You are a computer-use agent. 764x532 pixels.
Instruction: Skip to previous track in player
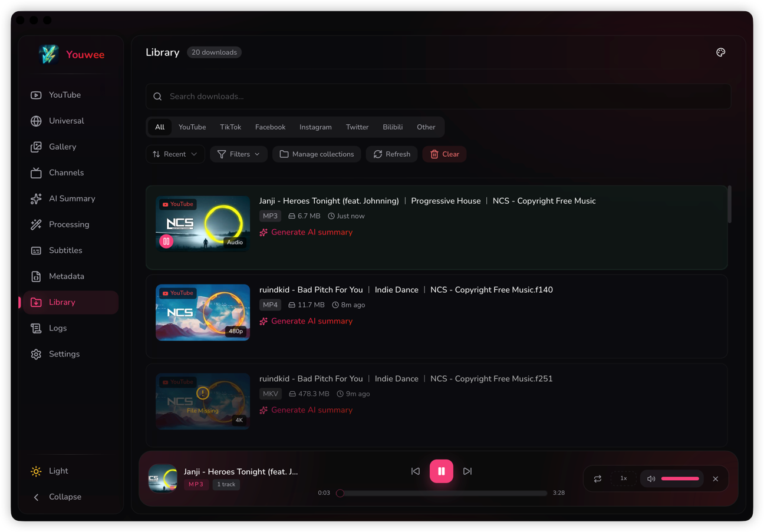point(416,471)
